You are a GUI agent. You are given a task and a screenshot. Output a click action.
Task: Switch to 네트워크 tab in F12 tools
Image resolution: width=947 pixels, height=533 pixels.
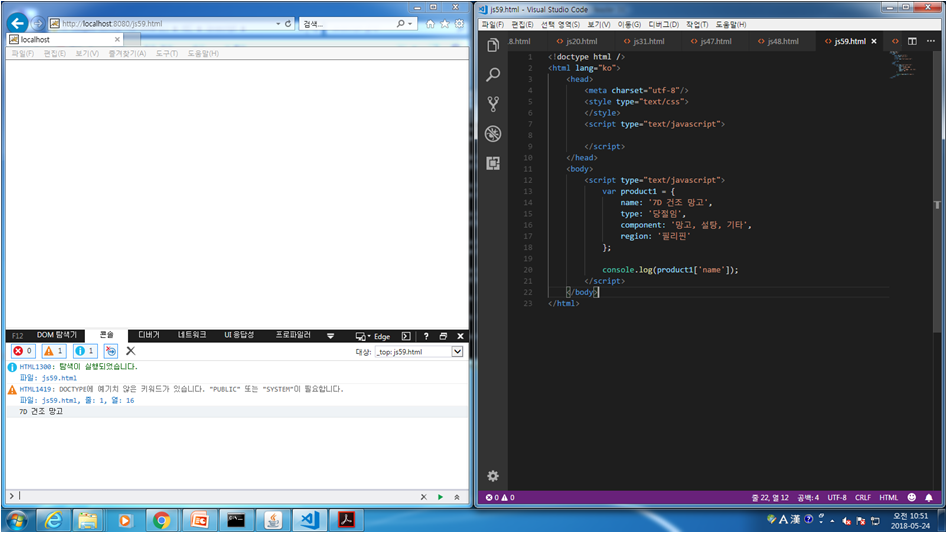191,335
